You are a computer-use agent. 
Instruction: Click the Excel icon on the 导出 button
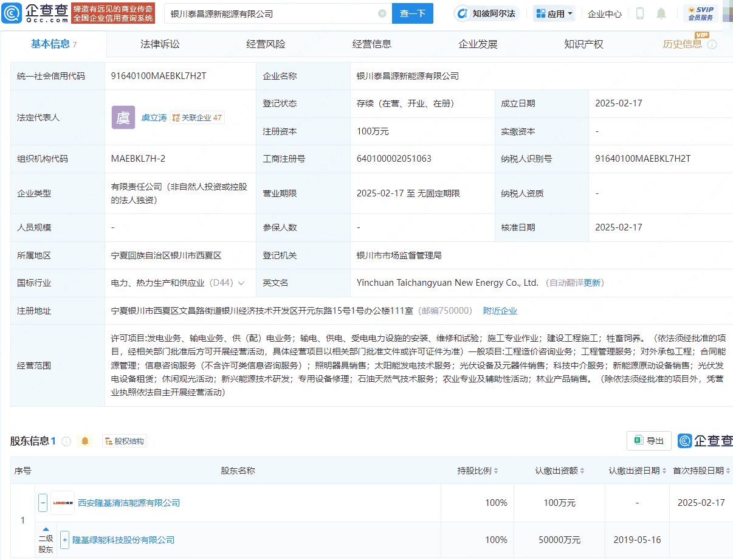click(x=639, y=440)
